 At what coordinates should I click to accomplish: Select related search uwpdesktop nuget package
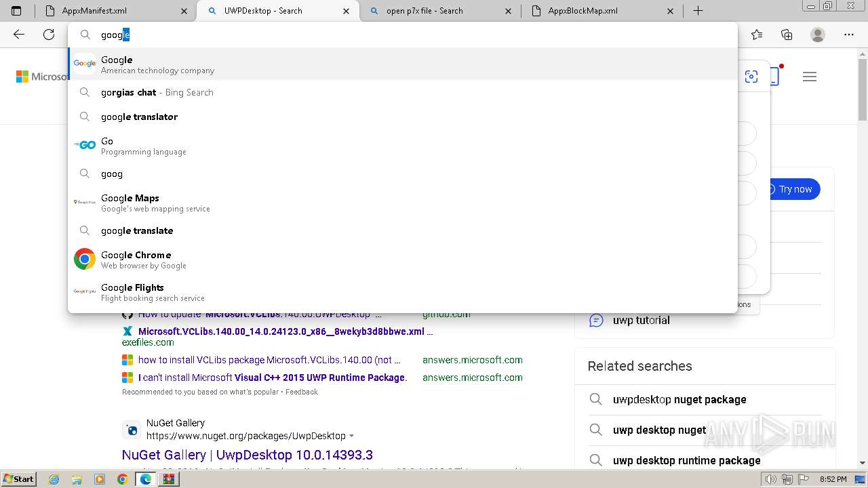coord(679,399)
